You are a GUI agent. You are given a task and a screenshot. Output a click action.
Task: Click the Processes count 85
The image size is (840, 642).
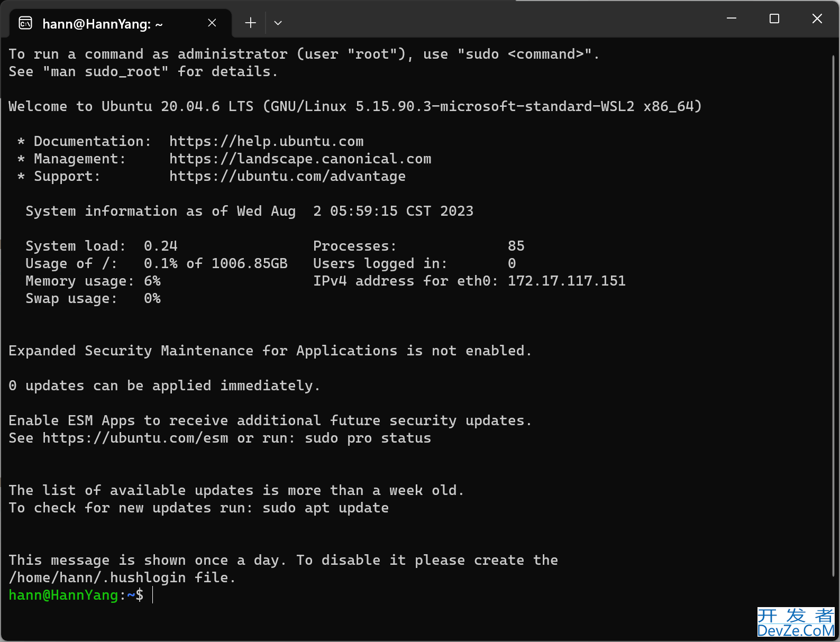point(516,246)
